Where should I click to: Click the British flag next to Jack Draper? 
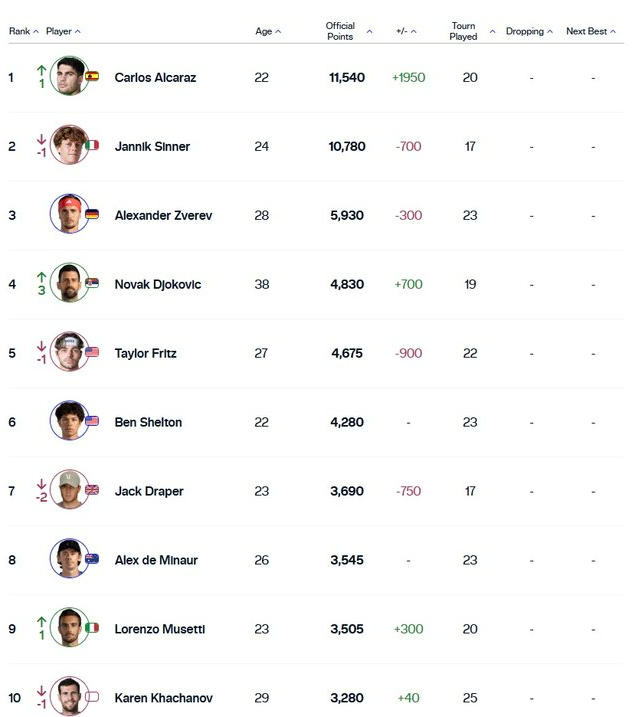[92, 490]
